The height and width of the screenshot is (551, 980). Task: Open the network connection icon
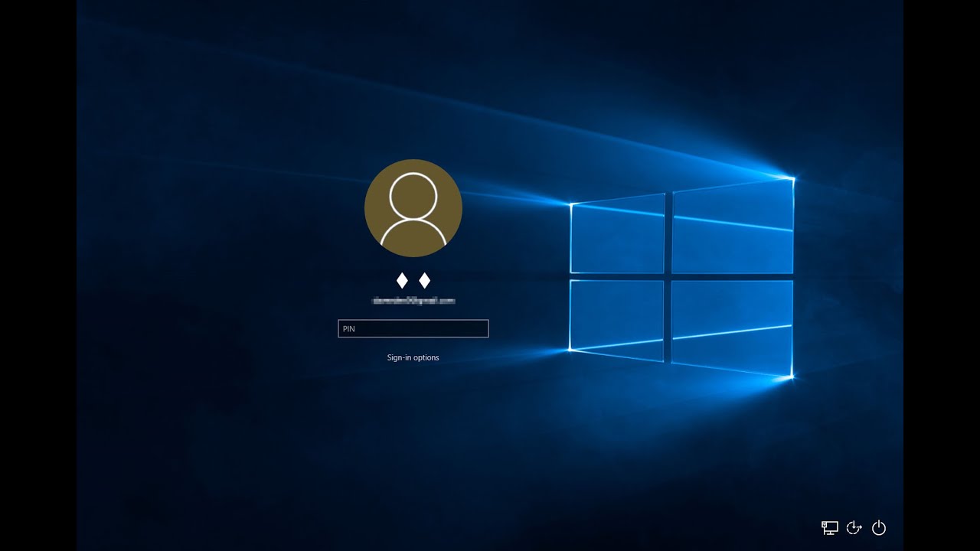(829, 528)
